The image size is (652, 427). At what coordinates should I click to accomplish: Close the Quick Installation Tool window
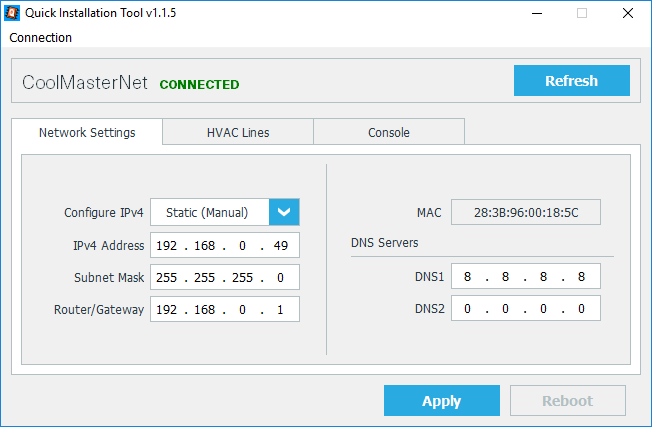tap(627, 13)
